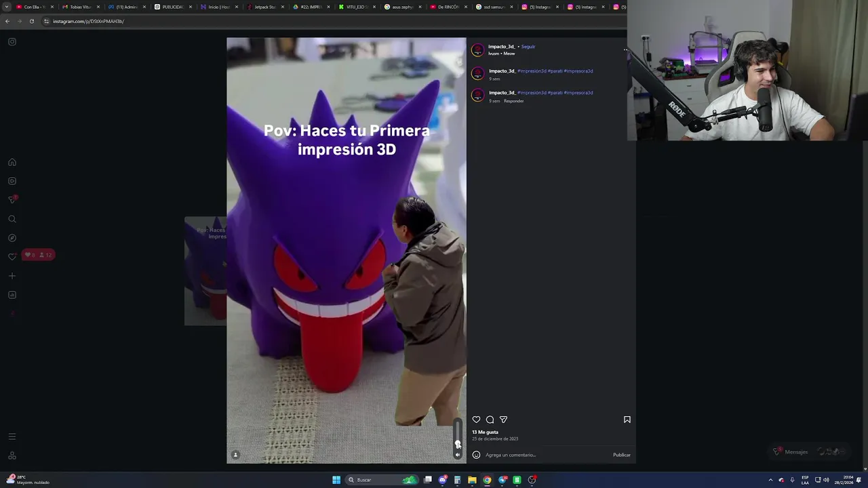868x488 pixels.
Task: Click the '13 Me gusta' likes count
Action: pos(485,432)
